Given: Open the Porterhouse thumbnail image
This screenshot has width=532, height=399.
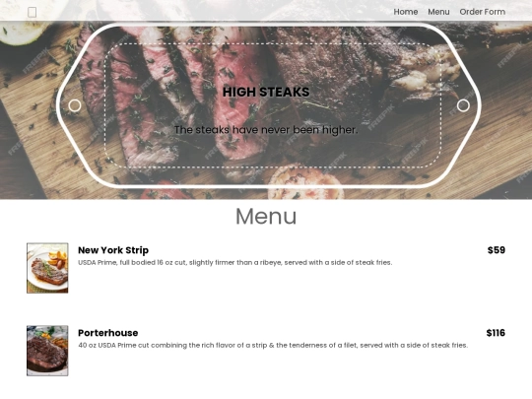Looking at the screenshot, I should point(47,351).
